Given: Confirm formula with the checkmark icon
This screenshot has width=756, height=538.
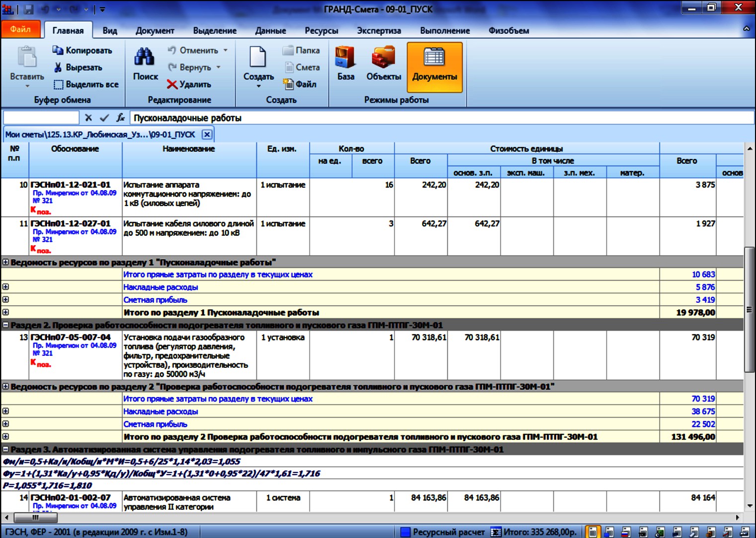Looking at the screenshot, I should [104, 118].
